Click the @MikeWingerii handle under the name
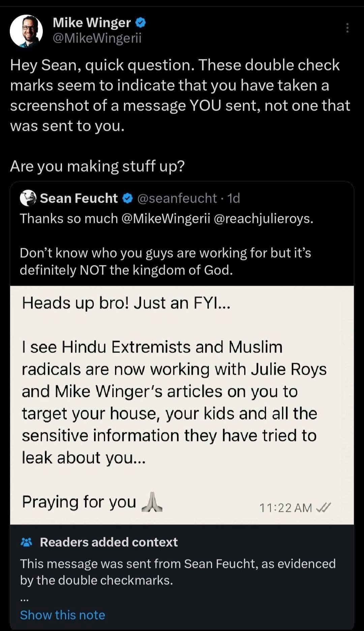Screen dimensions: 364x631 click(x=97, y=38)
